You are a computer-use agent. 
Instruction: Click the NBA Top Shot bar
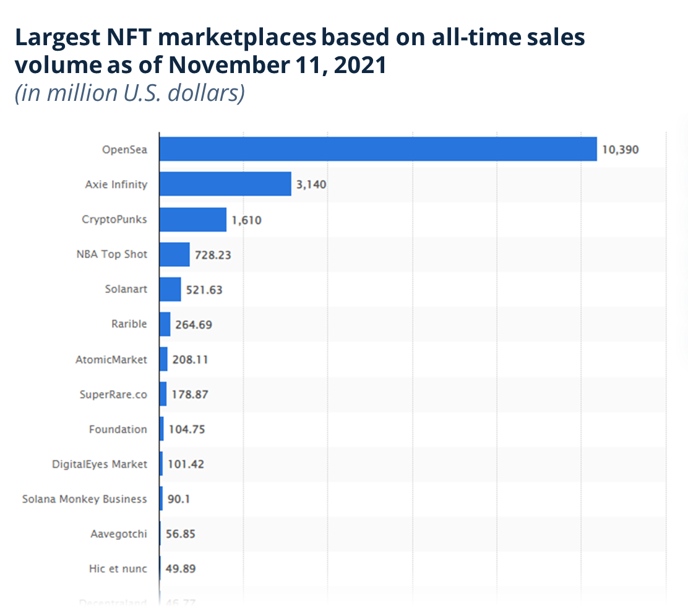tap(174, 254)
